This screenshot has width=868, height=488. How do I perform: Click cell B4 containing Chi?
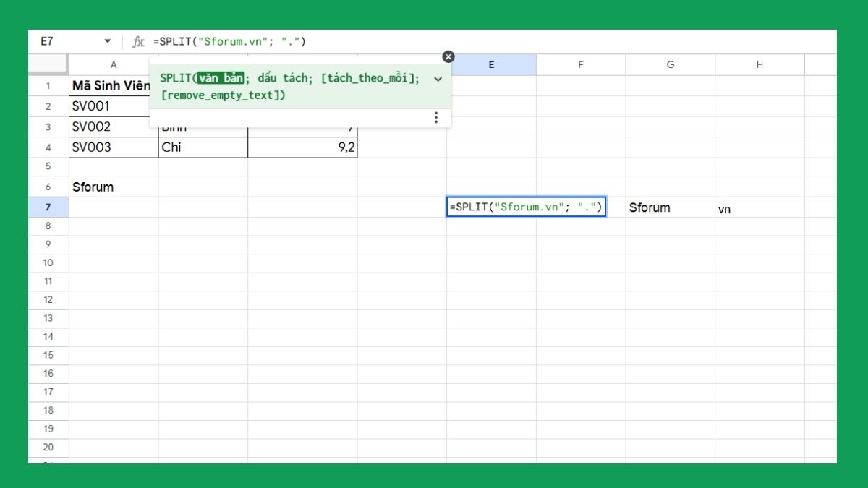[203, 147]
